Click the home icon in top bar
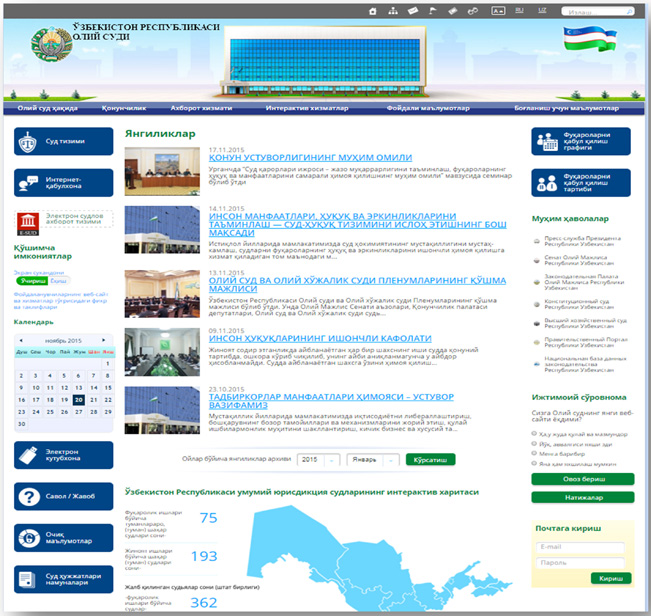This screenshot has height=616, width=651. coord(374,10)
